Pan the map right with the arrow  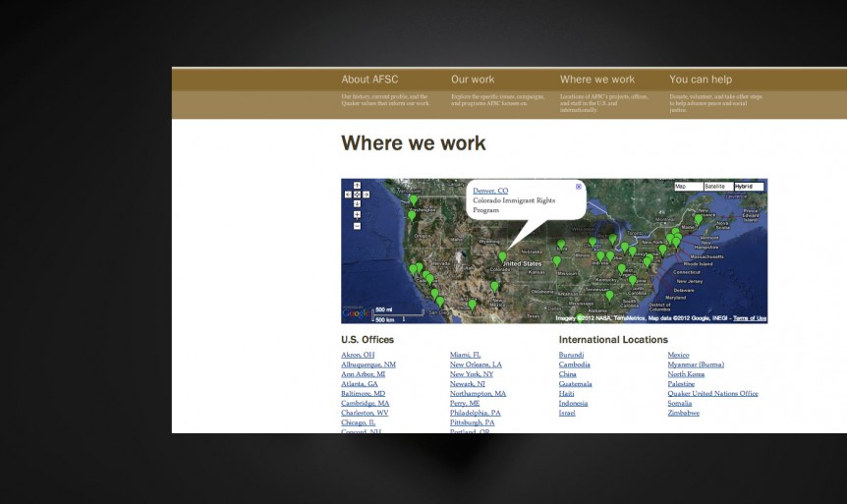point(367,195)
